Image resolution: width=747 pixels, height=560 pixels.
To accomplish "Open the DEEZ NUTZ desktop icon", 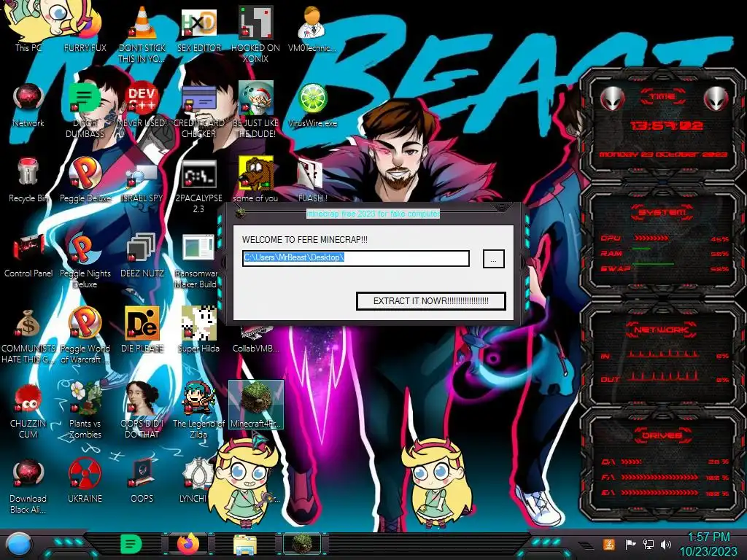I will 142,255.
